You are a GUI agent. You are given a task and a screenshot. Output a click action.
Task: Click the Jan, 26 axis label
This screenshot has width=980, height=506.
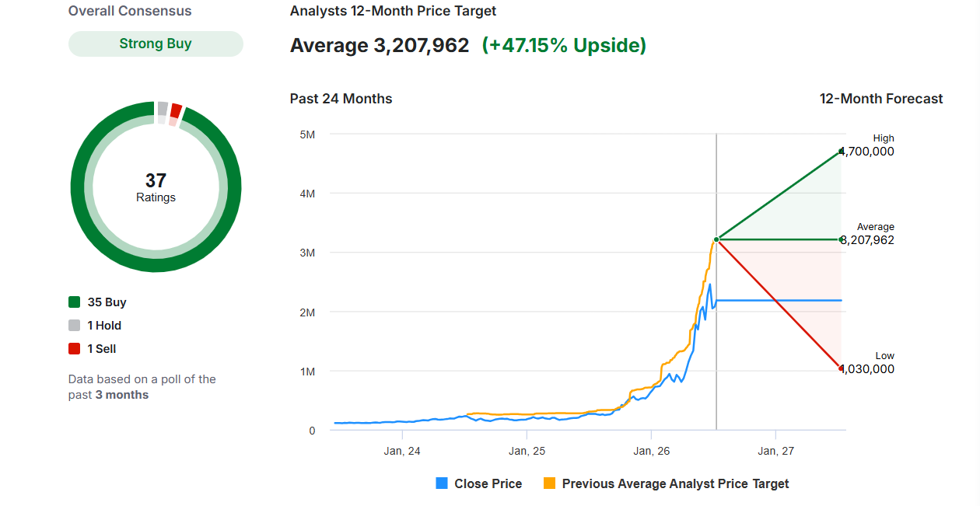pyautogui.click(x=652, y=451)
